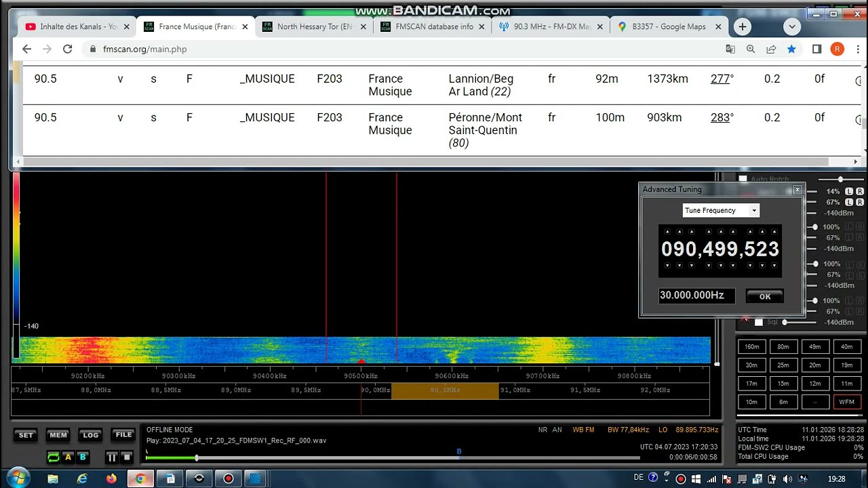Image resolution: width=868 pixels, height=488 pixels.
Task: Select the 49m band button
Action: coord(815,346)
